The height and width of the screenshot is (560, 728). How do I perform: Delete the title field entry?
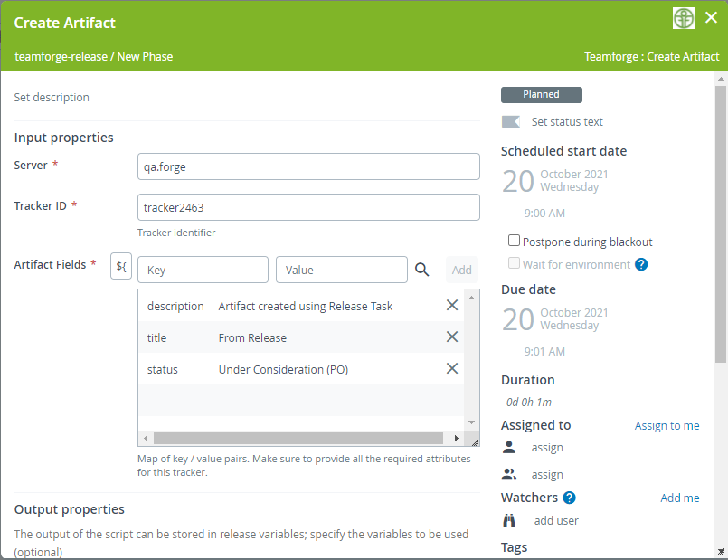452,337
